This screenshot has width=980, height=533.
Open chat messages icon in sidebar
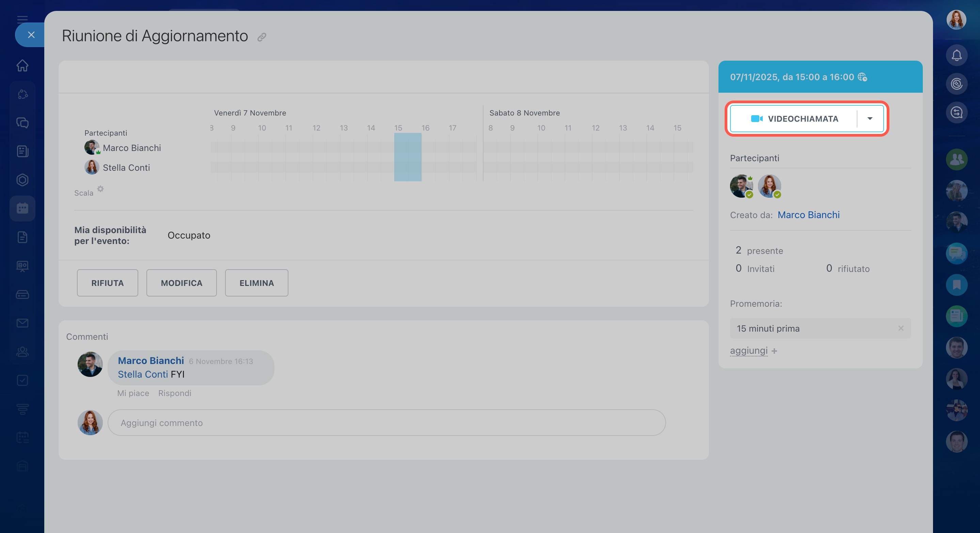coord(22,123)
